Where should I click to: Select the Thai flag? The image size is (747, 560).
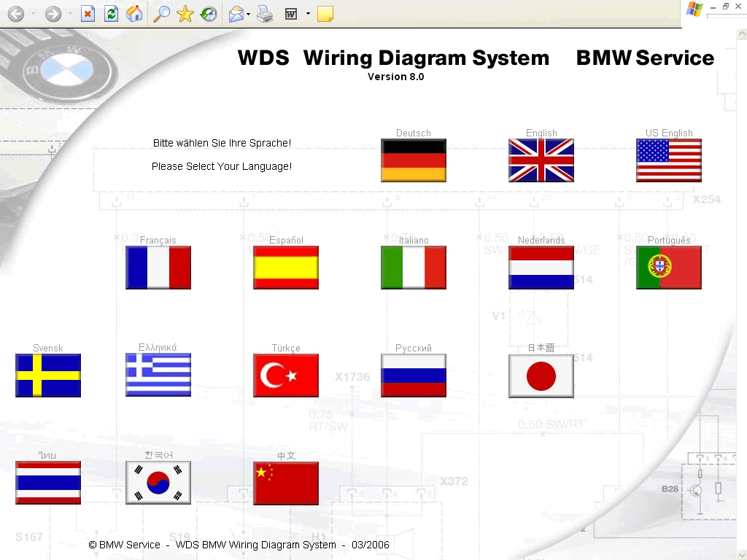(x=48, y=483)
